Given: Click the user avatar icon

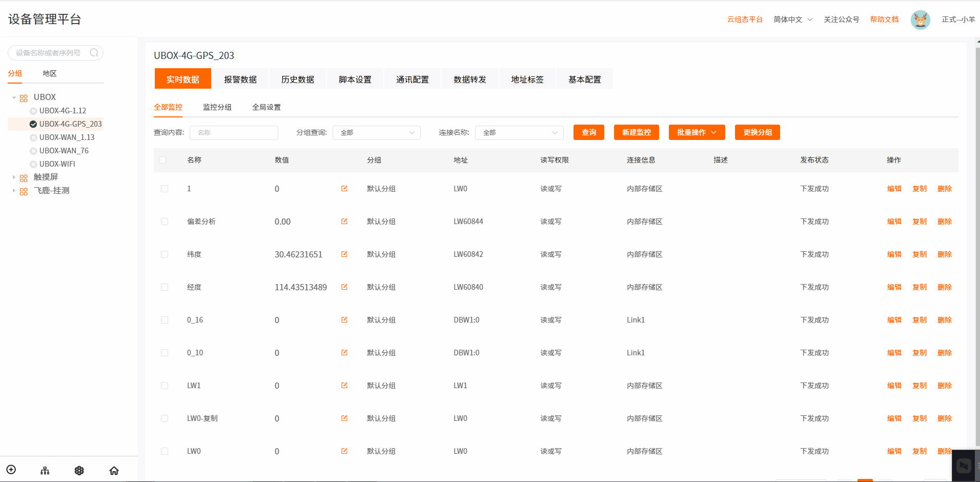Looking at the screenshot, I should (921, 19).
